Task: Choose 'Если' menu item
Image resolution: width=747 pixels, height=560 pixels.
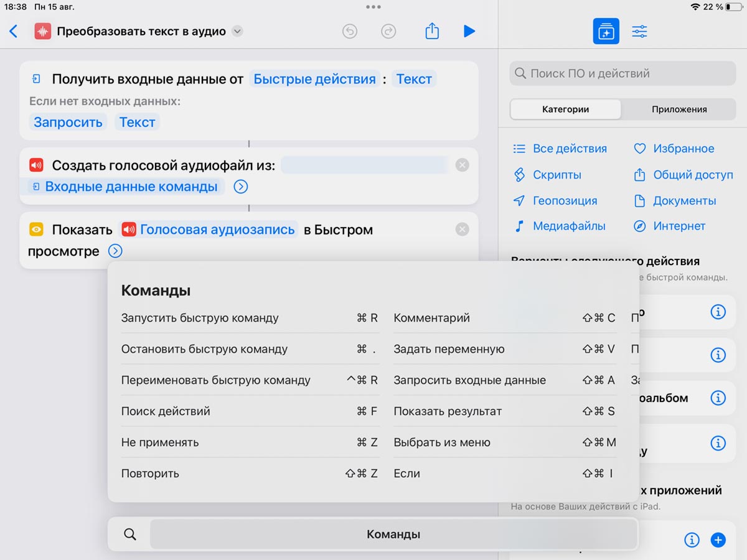Action: (x=505, y=474)
